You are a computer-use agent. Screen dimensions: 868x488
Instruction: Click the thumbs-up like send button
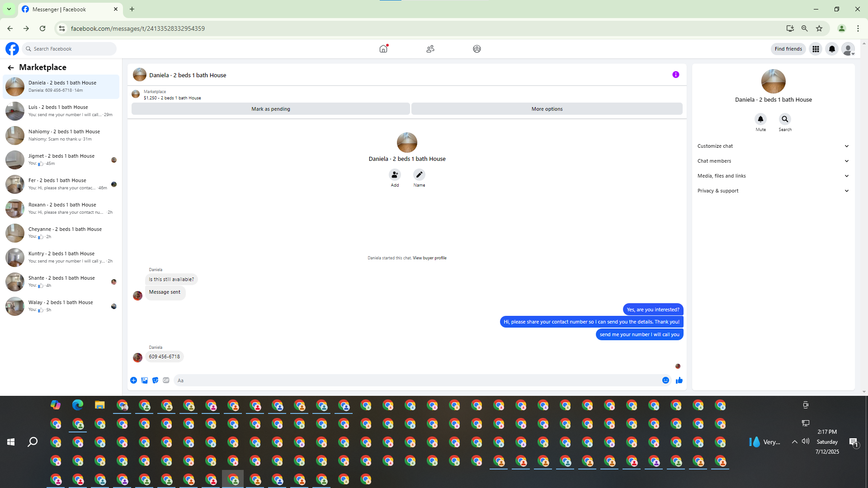pos(679,380)
